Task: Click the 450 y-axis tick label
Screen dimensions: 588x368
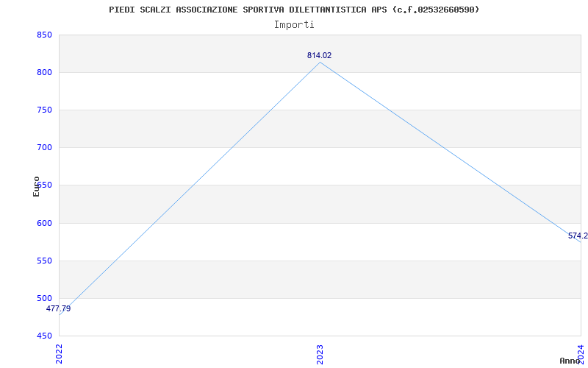Action: click(44, 336)
